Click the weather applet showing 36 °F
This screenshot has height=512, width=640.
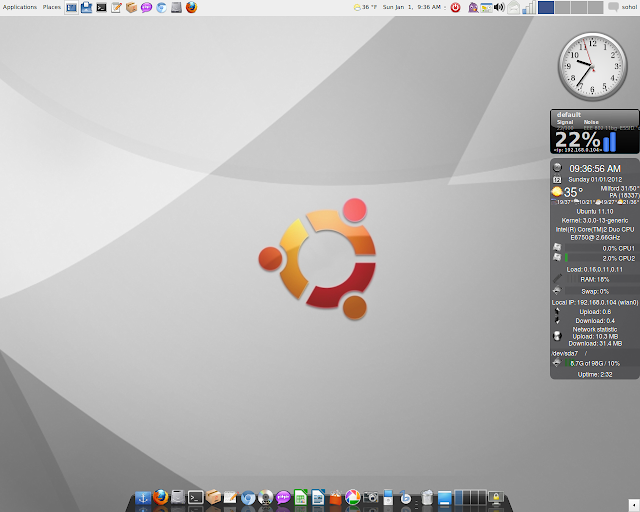365,7
